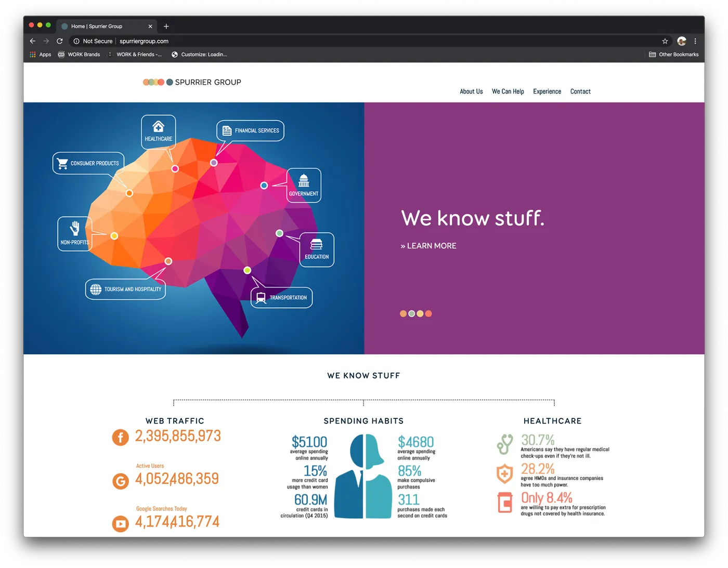Click the Tourism and Hospitality globe icon

coord(96,289)
